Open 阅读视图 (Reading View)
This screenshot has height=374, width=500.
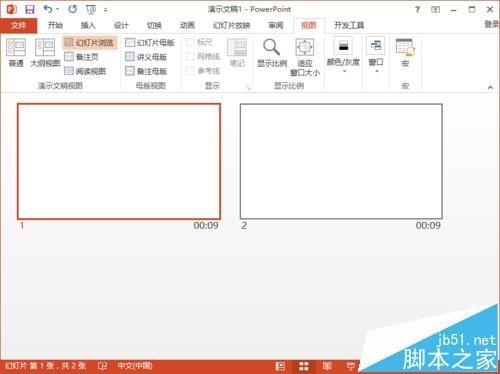(x=85, y=71)
